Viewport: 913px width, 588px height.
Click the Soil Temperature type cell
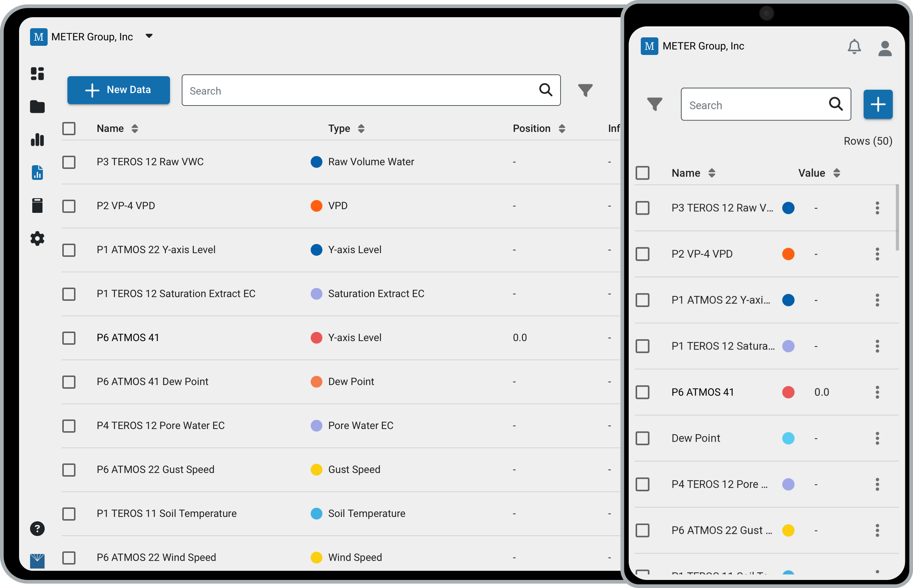[367, 514]
